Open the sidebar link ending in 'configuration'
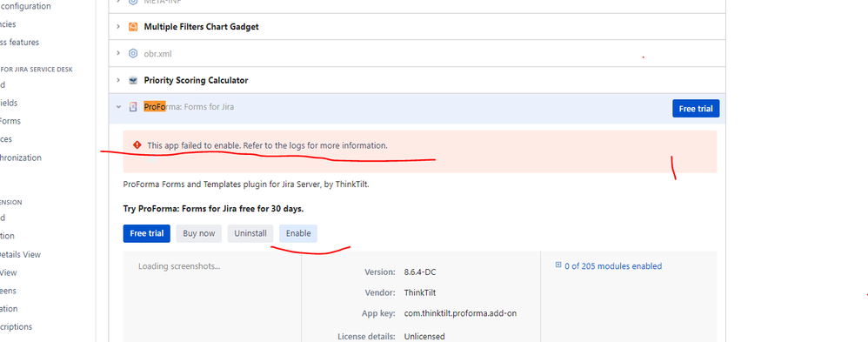 point(25,7)
